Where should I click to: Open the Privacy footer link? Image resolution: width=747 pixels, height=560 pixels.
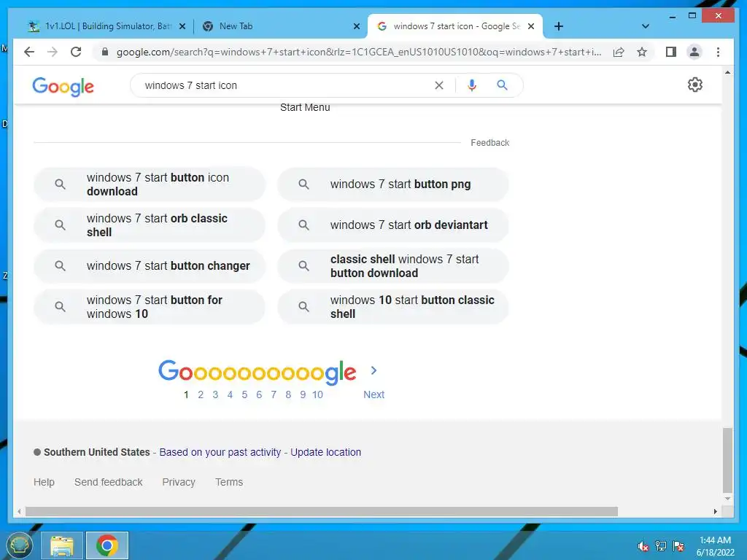(179, 483)
